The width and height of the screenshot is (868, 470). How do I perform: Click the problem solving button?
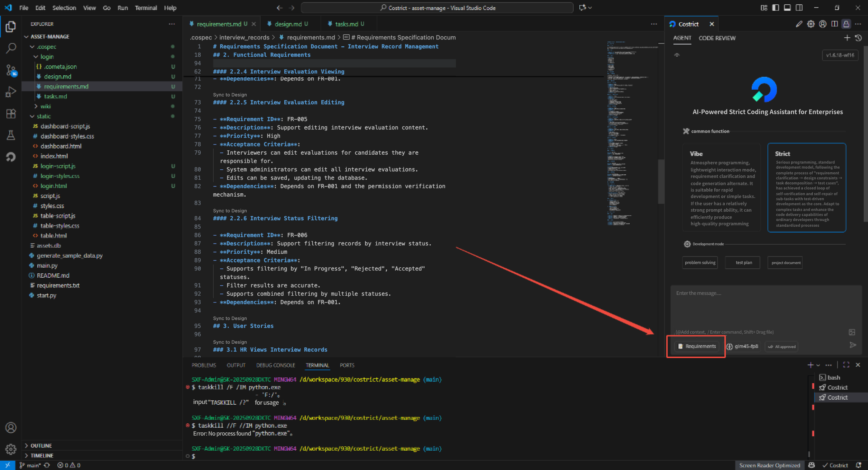coord(700,263)
